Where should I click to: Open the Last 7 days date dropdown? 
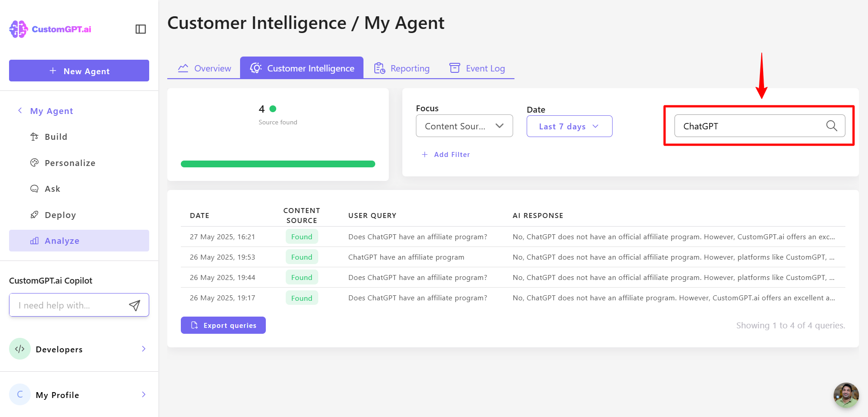click(570, 126)
